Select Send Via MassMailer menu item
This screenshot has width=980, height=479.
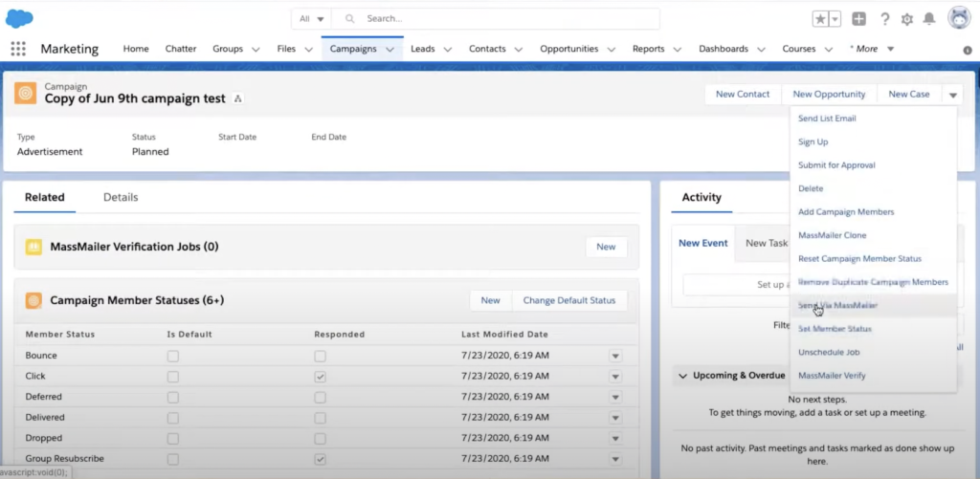(837, 305)
